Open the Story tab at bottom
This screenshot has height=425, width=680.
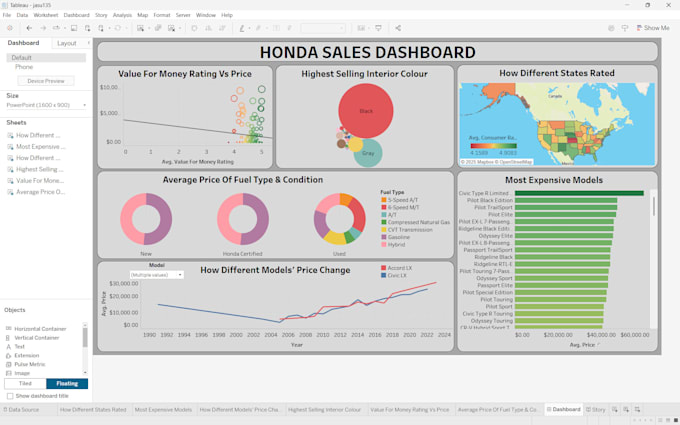point(595,409)
